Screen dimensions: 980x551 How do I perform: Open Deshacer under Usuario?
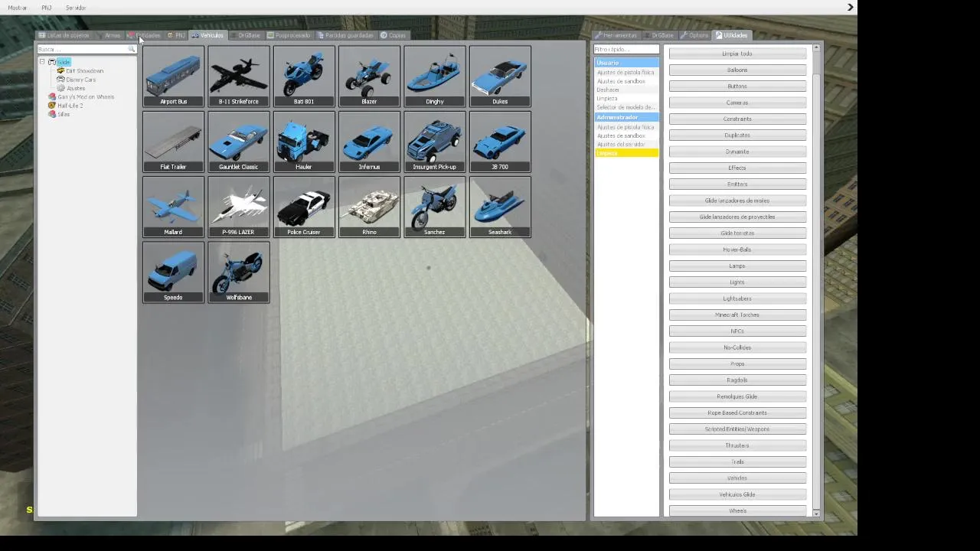coord(626,90)
